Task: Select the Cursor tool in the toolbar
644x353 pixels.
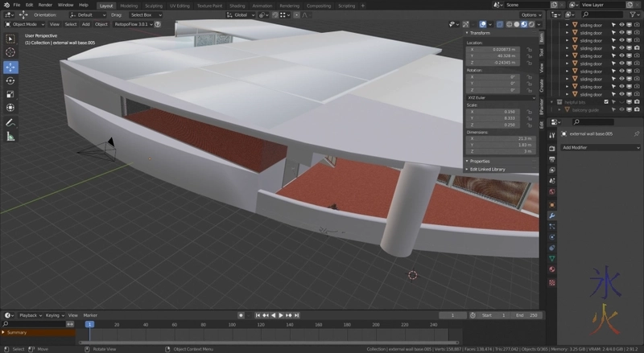Action: coord(10,52)
